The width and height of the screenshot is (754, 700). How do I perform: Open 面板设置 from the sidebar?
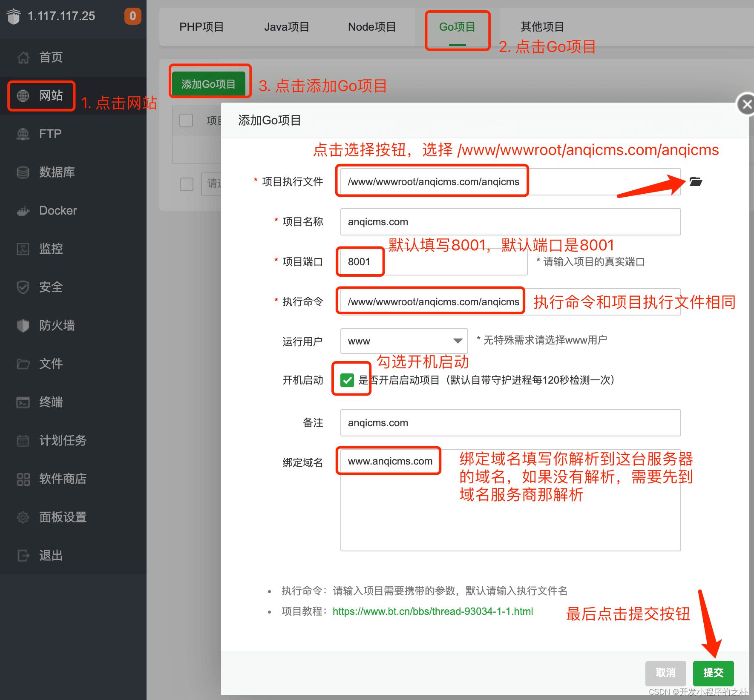click(x=62, y=517)
